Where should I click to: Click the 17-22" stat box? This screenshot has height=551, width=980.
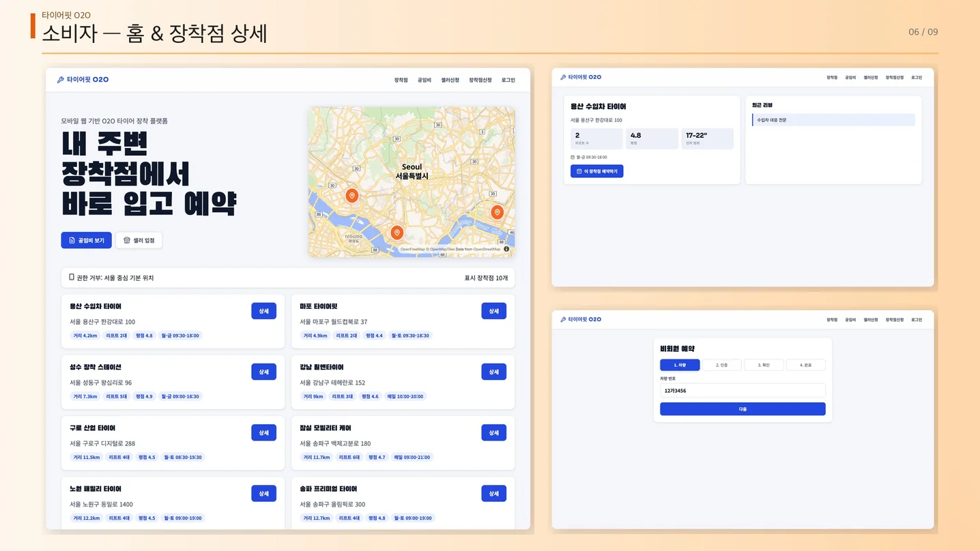[x=707, y=138]
